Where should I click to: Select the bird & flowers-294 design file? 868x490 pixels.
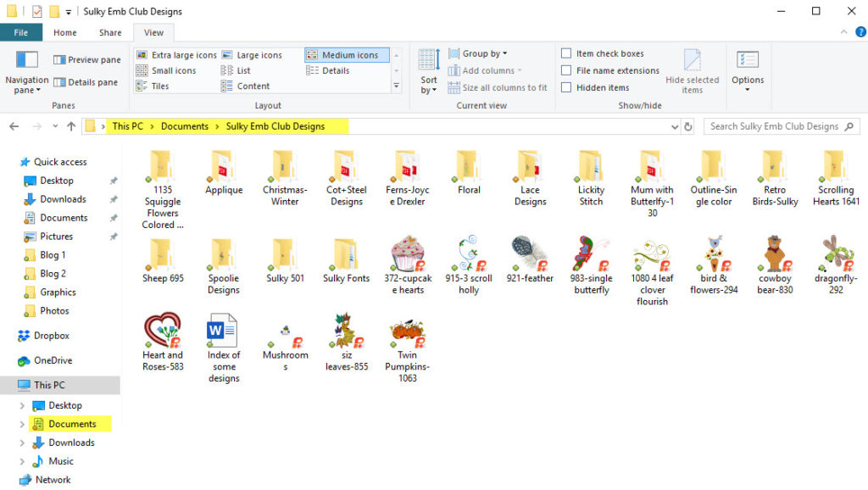point(714,265)
